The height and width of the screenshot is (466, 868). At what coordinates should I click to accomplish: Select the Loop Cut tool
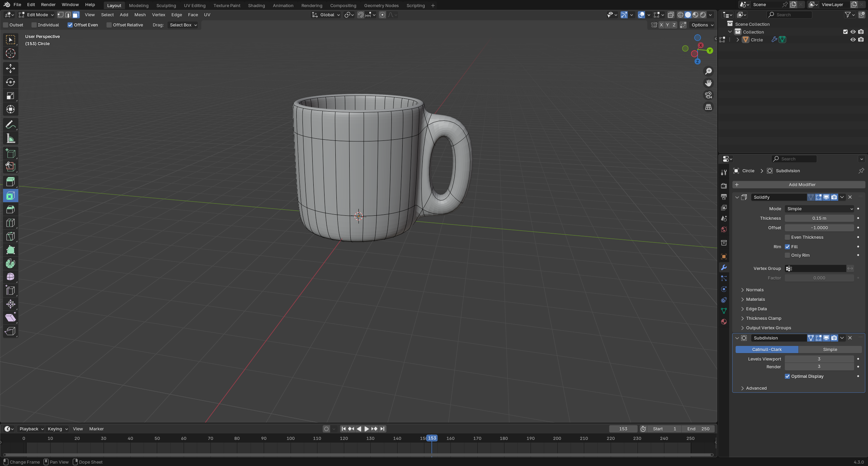pyautogui.click(x=11, y=223)
